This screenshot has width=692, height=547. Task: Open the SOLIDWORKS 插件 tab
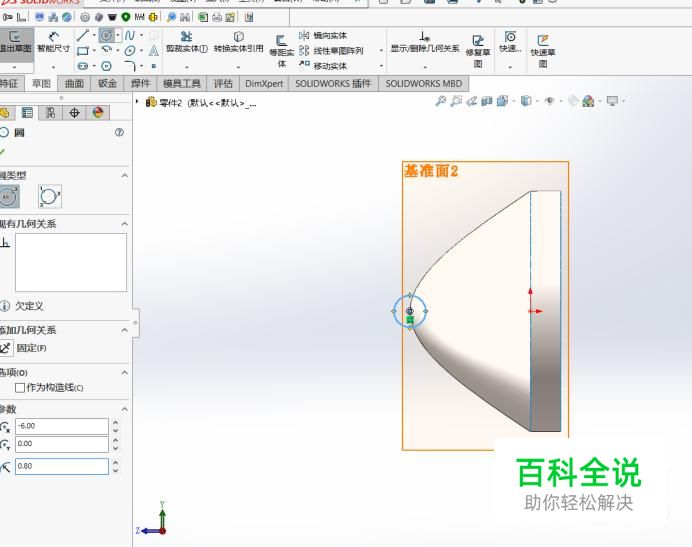(333, 83)
